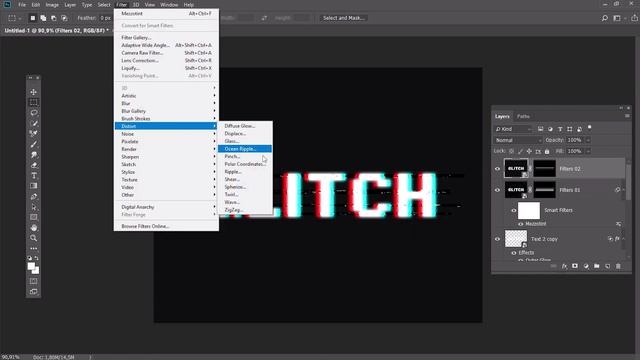
Task: Open the Search icon in the options bar
Action: (604, 18)
